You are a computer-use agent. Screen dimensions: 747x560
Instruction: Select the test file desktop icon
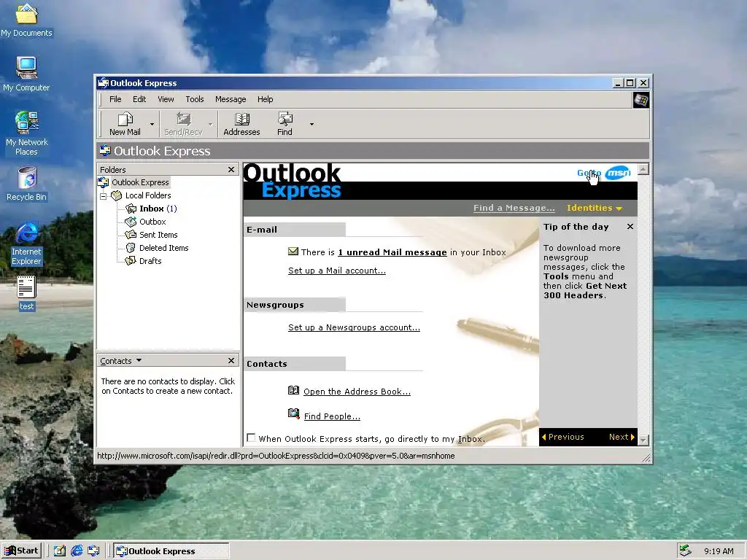point(27,294)
